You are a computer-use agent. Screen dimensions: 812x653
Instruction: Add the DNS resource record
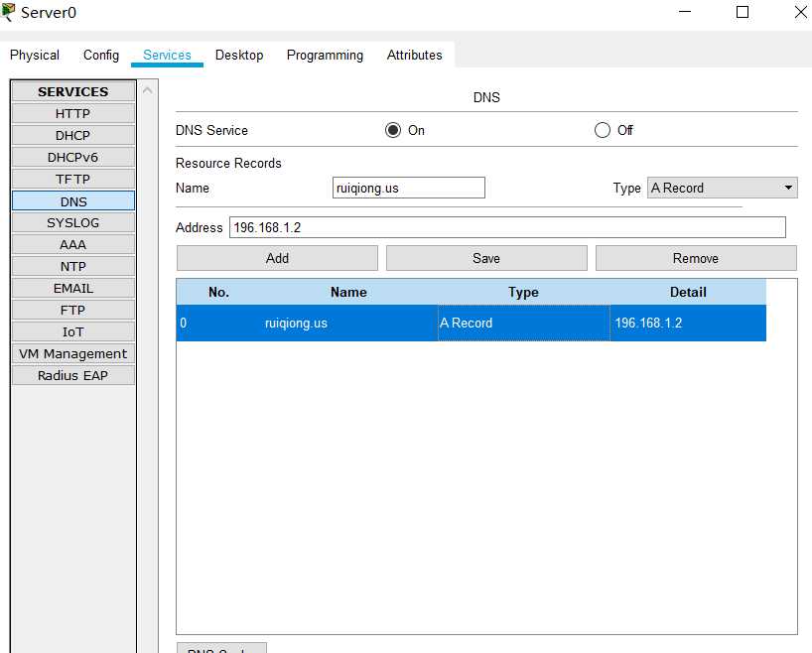point(277,258)
